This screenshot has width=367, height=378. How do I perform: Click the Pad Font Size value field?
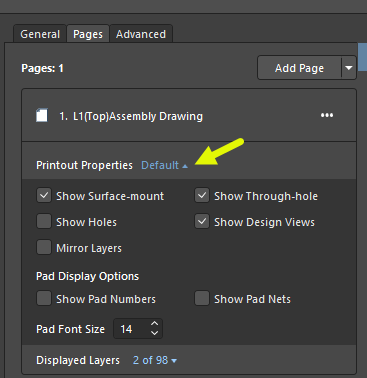click(x=131, y=329)
